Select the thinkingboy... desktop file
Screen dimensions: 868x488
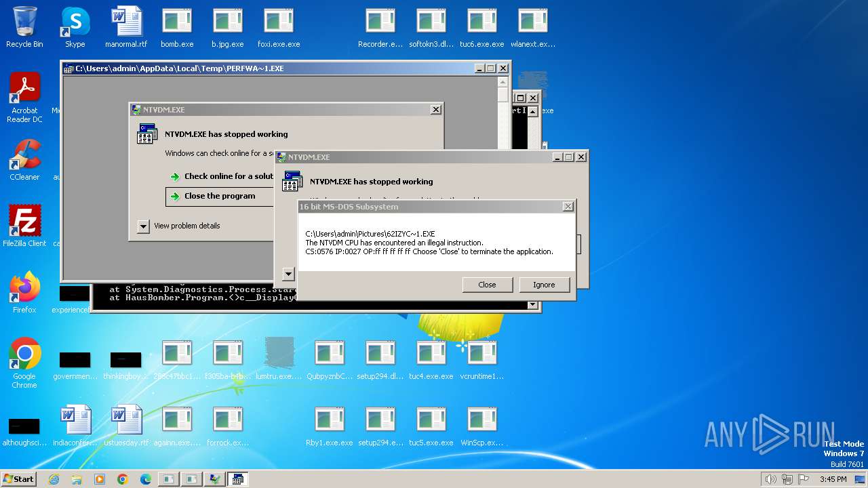(x=126, y=363)
